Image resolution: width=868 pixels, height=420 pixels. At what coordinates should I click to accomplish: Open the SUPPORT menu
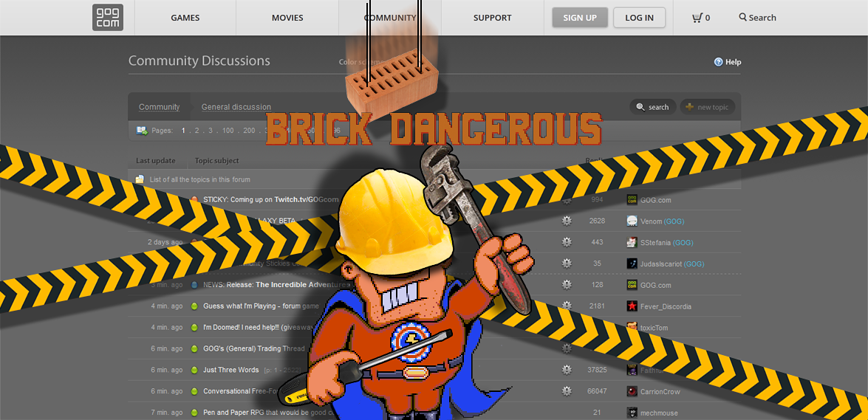click(x=491, y=18)
